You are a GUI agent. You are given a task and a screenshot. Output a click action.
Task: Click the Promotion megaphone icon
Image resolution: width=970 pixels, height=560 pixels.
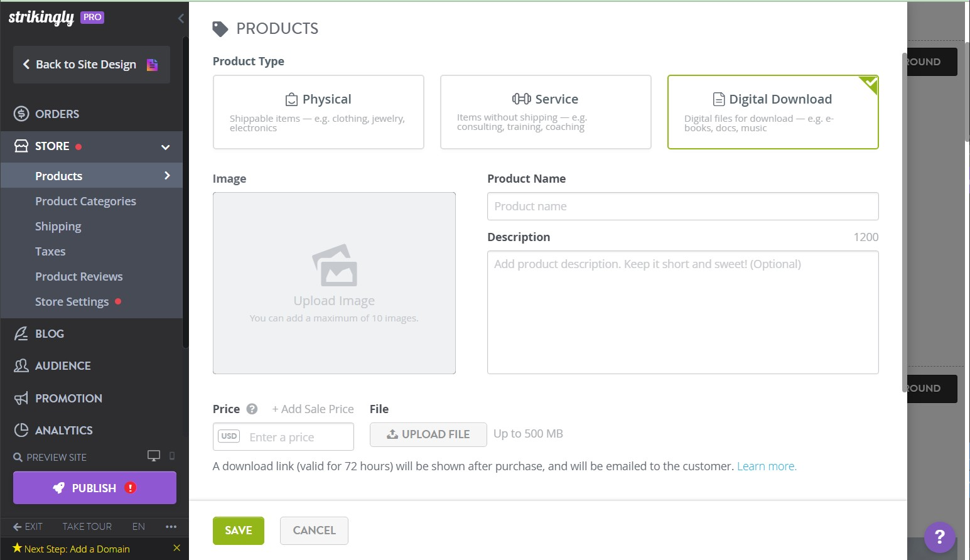click(21, 398)
